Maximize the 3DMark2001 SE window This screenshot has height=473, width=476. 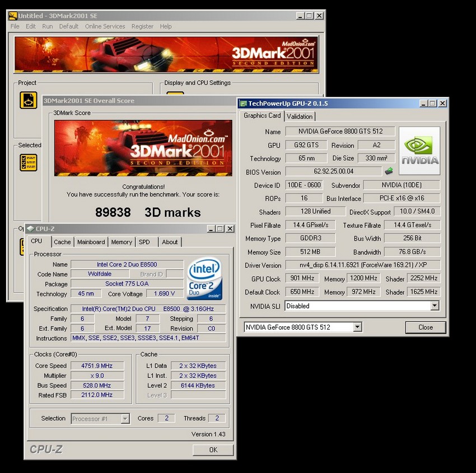click(309, 16)
